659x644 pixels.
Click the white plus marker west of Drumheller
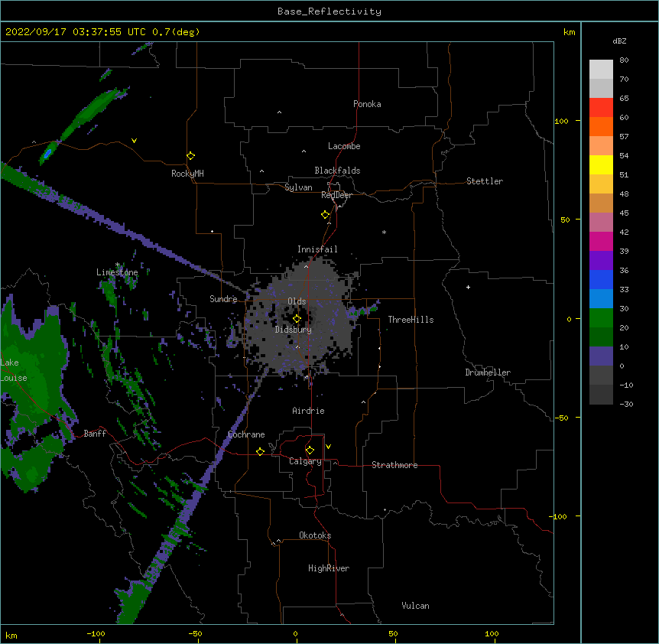pyautogui.click(x=468, y=287)
